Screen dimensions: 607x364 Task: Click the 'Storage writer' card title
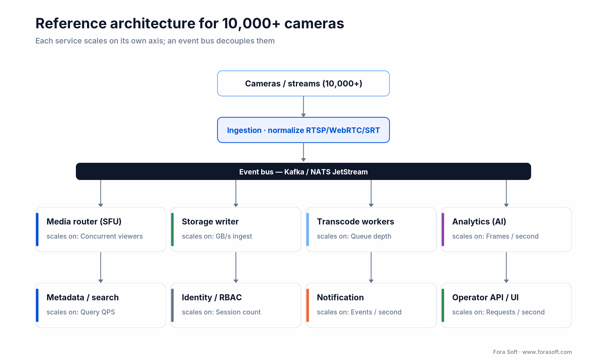(x=210, y=221)
